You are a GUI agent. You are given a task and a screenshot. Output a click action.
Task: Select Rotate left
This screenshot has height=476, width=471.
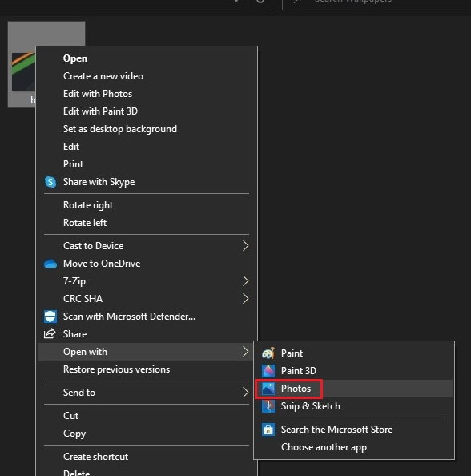[x=147, y=223]
